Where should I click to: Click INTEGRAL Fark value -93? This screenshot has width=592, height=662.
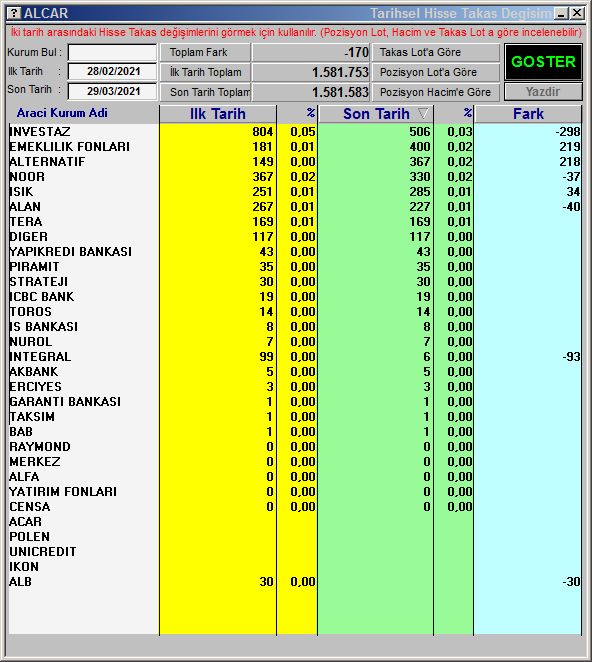click(x=571, y=357)
